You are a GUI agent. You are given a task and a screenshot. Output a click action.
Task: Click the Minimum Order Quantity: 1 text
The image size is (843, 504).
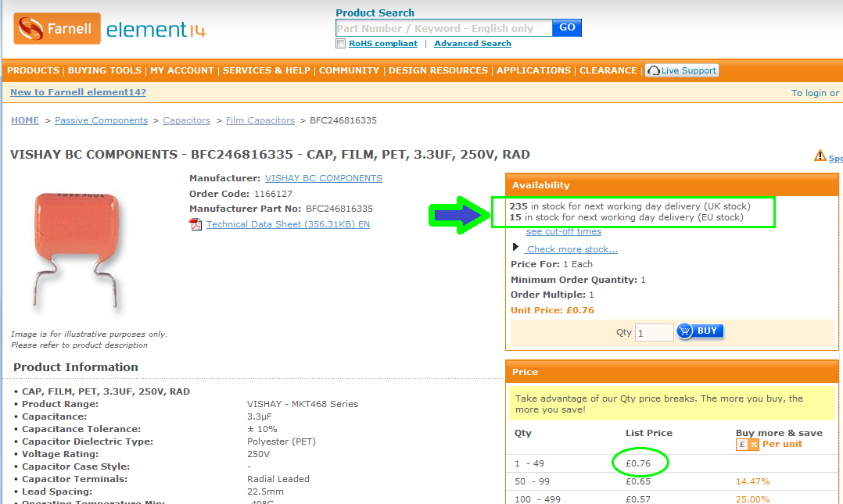[x=578, y=280]
